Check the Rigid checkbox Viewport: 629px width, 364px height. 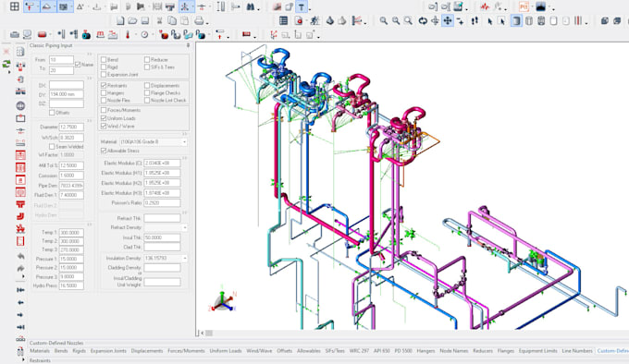pos(104,67)
